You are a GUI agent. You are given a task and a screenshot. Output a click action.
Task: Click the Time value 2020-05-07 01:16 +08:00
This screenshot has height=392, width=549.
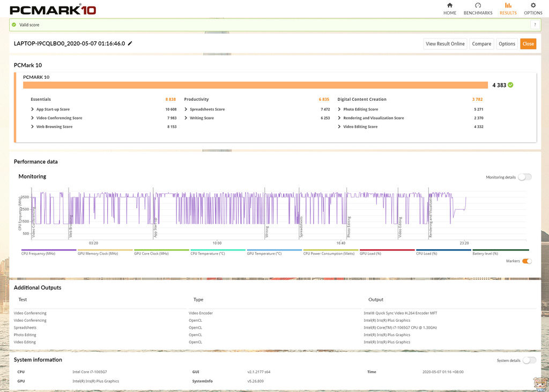click(x=443, y=372)
